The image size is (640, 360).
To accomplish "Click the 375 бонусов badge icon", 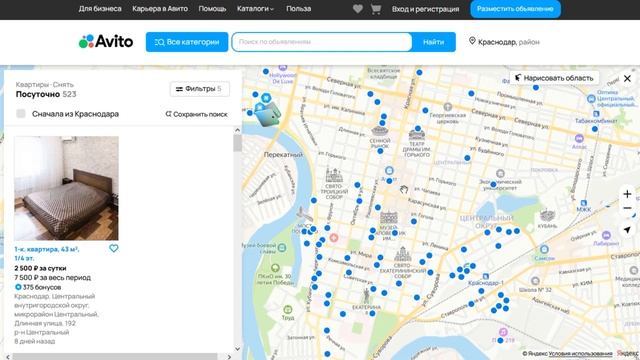I will (18, 287).
